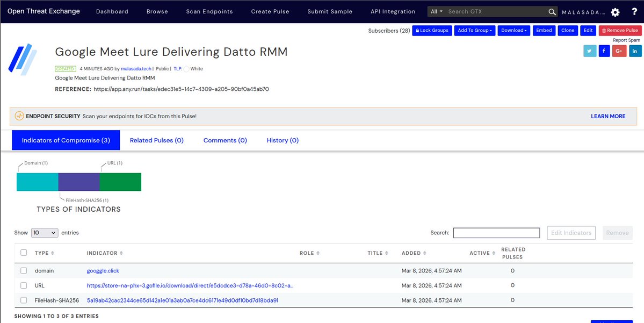Click the endpoint security pulse icon
Viewport: 644px width, 323px height.
(19, 116)
